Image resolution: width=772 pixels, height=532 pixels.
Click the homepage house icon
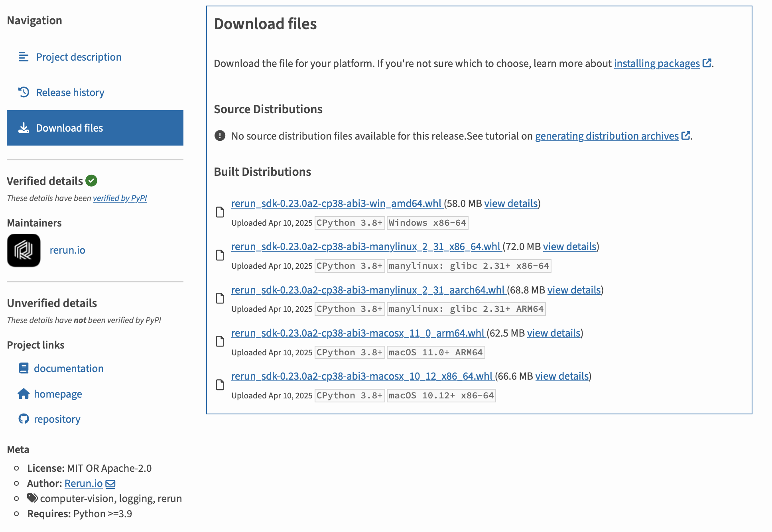click(x=24, y=394)
